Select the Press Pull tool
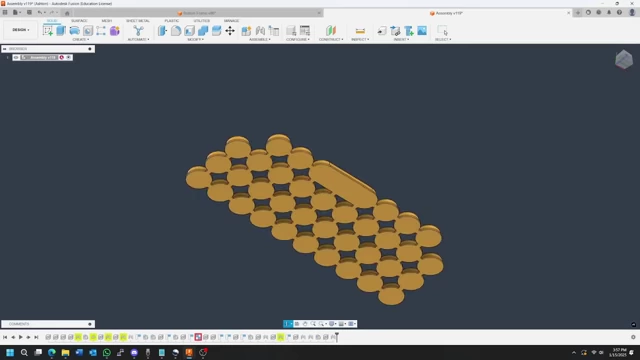 [162, 31]
